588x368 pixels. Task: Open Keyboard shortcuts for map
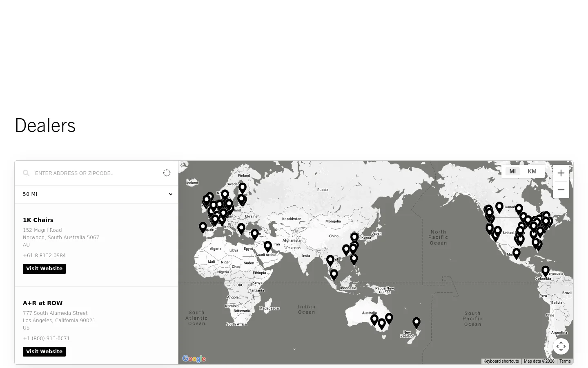click(x=501, y=361)
